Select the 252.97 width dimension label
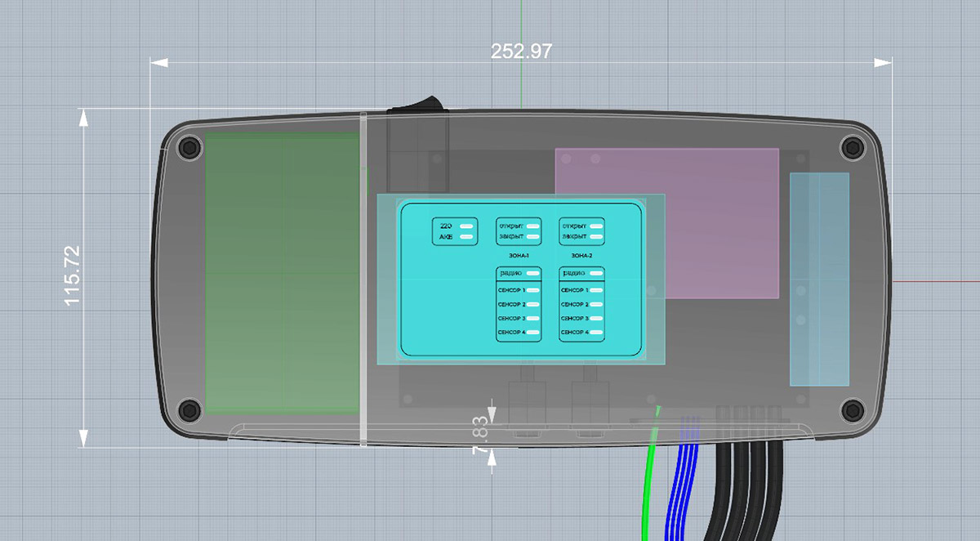 pyautogui.click(x=521, y=51)
